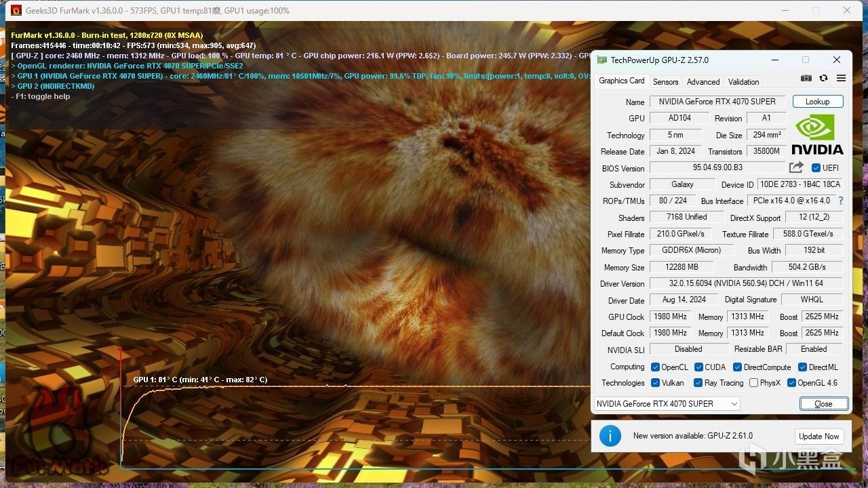Toggle the OpenCL checkbox
The image size is (868, 488).
tap(655, 367)
